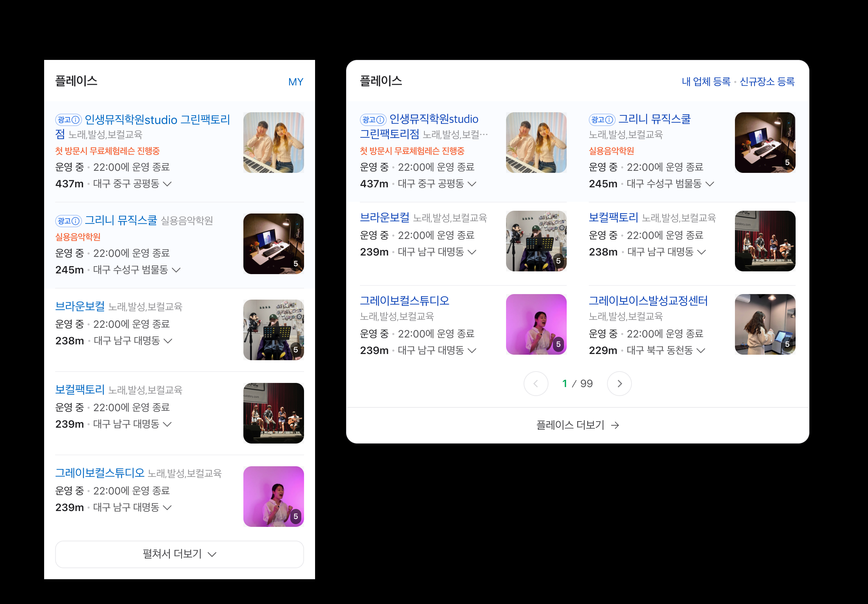Click the 광고 info icon beside 인생뮤직학원studio in the left panel
The height and width of the screenshot is (604, 868).
coord(75,120)
